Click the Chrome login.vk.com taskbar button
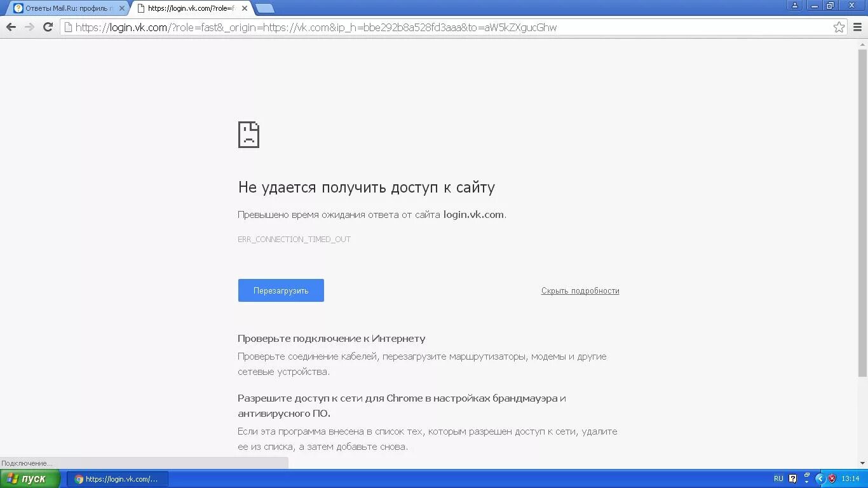The image size is (868, 488). point(118,479)
